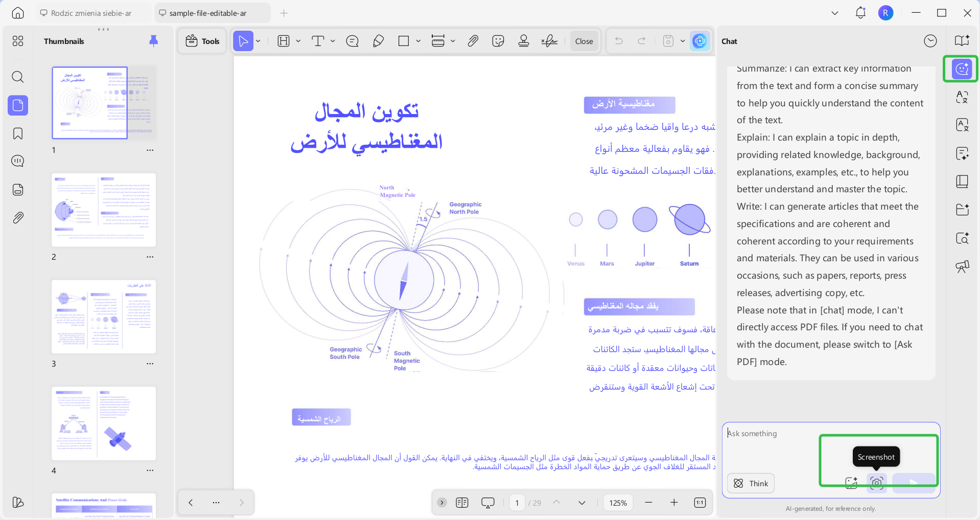Image resolution: width=980 pixels, height=520 pixels.
Task: Click the Close button in toolbar
Action: click(584, 41)
